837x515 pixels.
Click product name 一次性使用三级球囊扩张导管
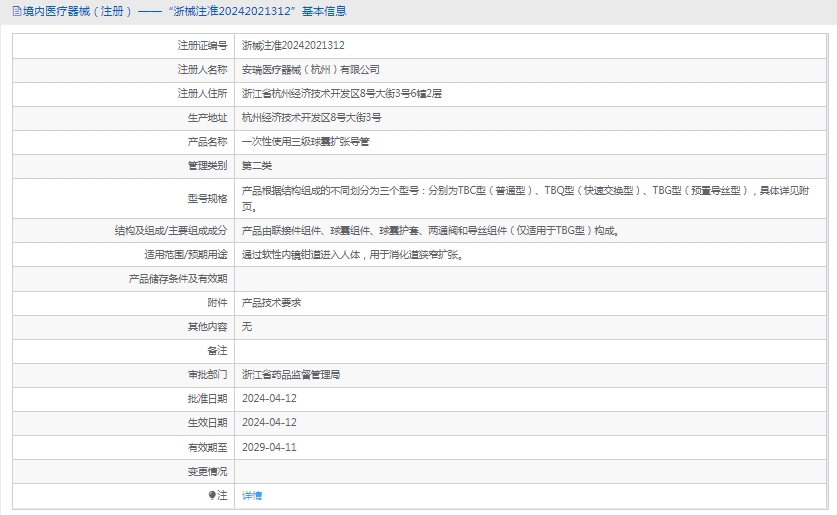(306, 142)
